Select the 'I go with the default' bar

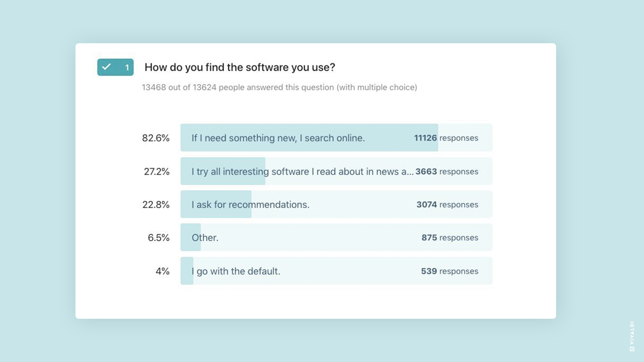click(336, 271)
